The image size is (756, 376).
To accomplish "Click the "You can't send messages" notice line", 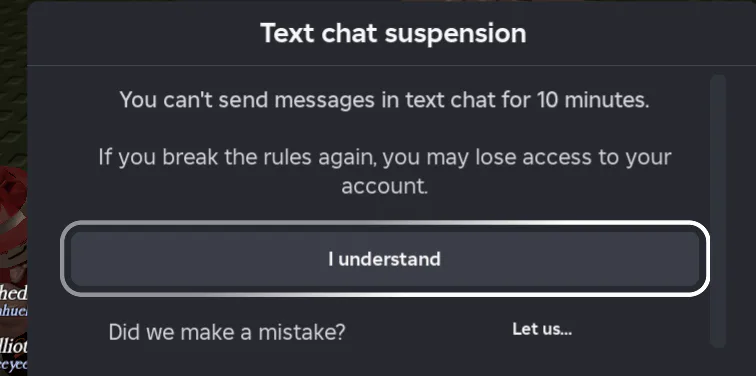I will click(x=384, y=100).
